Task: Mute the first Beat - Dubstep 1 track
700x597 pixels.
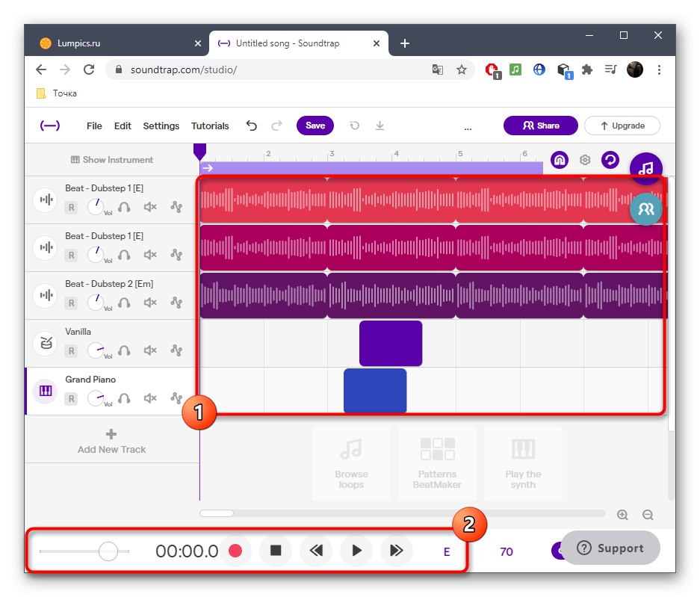Action: [x=150, y=207]
